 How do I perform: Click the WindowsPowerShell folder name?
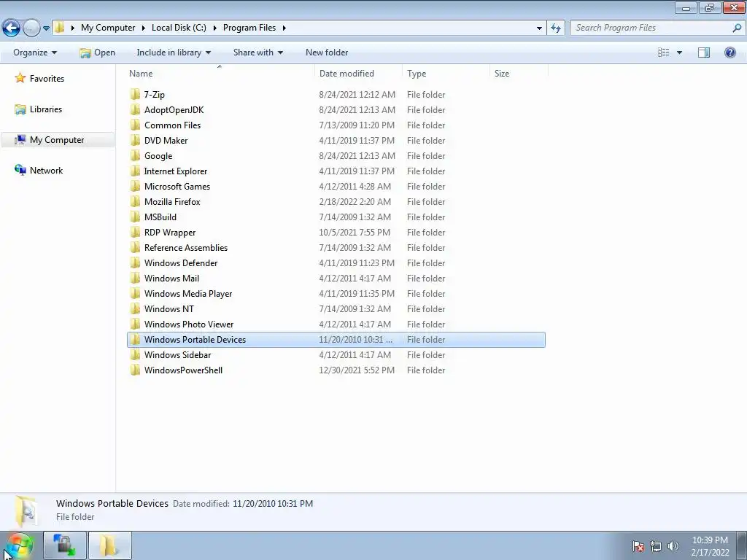coord(183,370)
